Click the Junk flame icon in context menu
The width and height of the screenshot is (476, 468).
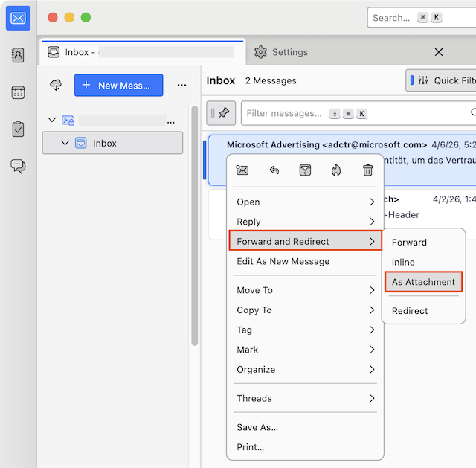click(336, 170)
